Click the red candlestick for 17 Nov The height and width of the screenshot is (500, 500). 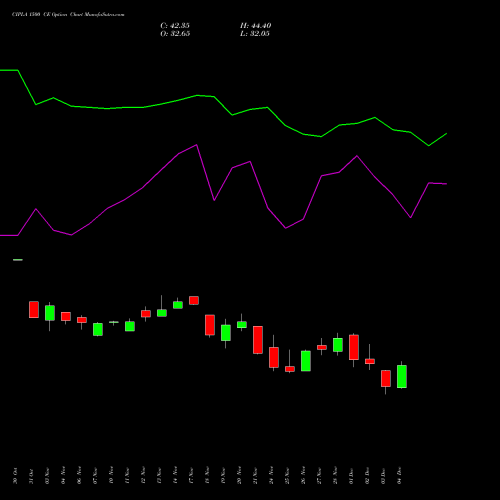[x=194, y=300]
